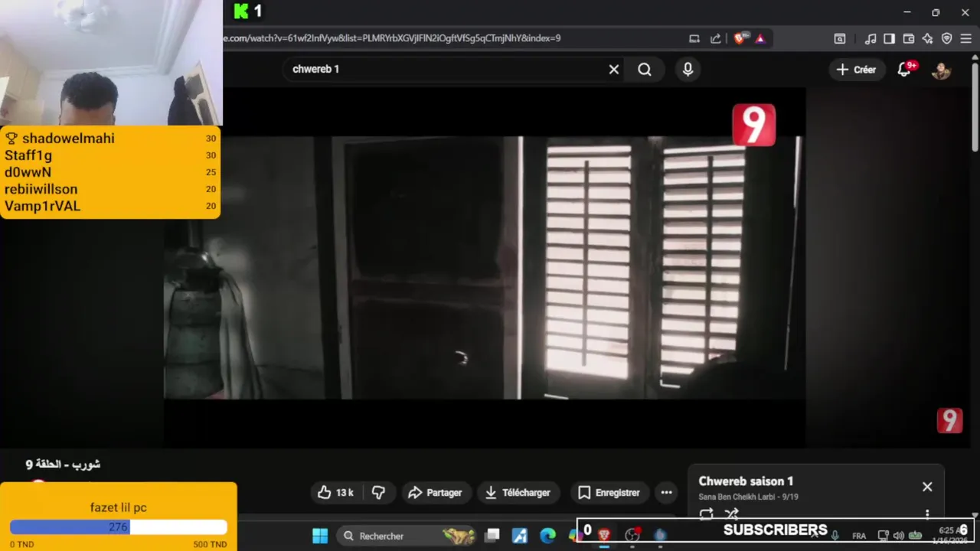980x551 pixels.
Task: Open the Brave Wallet icon
Action: [x=909, y=38]
